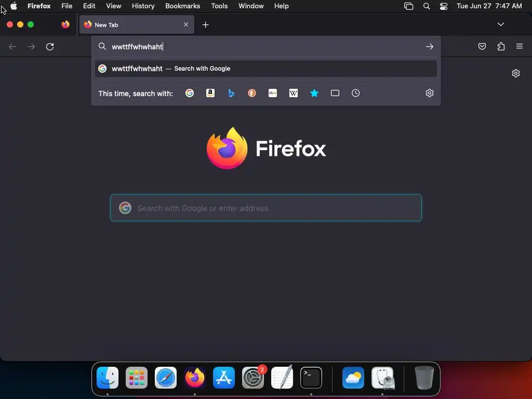Viewport: 532px width, 399px height.
Task: Save page to Pocket
Action: point(482,46)
